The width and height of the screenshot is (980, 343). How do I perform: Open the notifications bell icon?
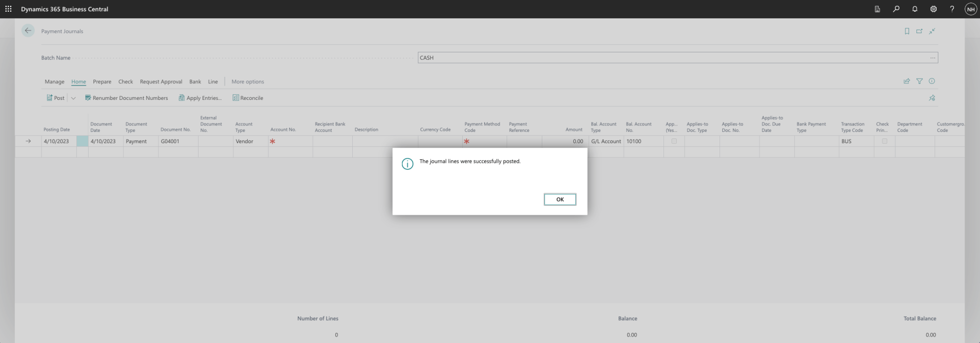point(915,9)
